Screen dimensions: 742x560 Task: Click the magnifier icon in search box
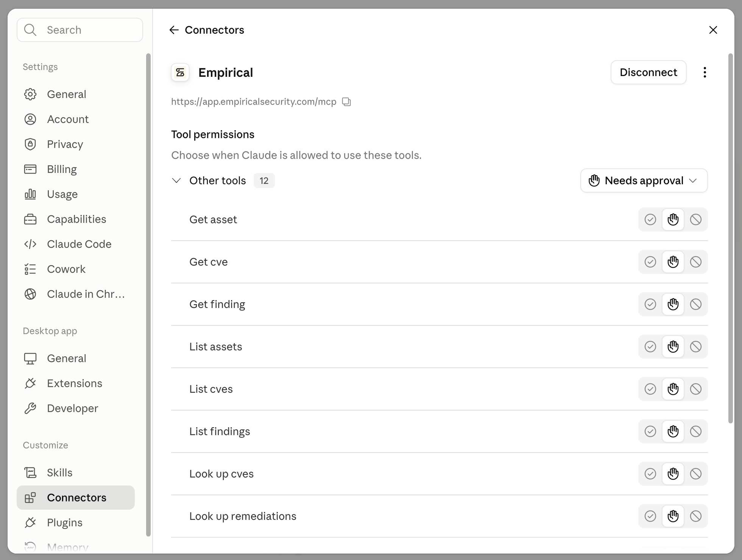[30, 30]
